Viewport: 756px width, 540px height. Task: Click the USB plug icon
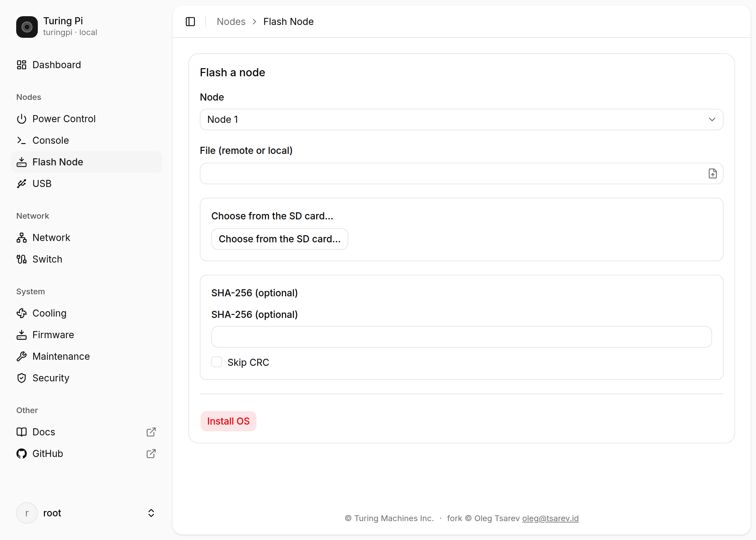22,184
